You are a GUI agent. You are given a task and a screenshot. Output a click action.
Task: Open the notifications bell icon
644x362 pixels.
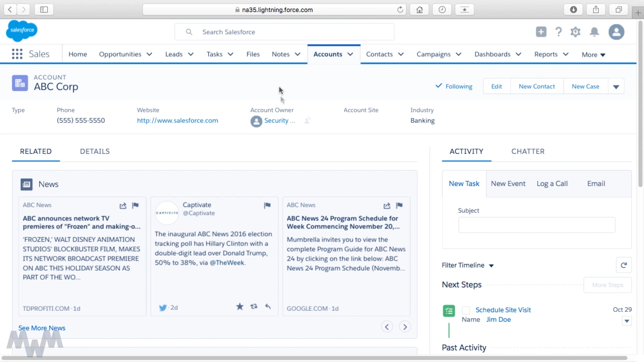(594, 32)
